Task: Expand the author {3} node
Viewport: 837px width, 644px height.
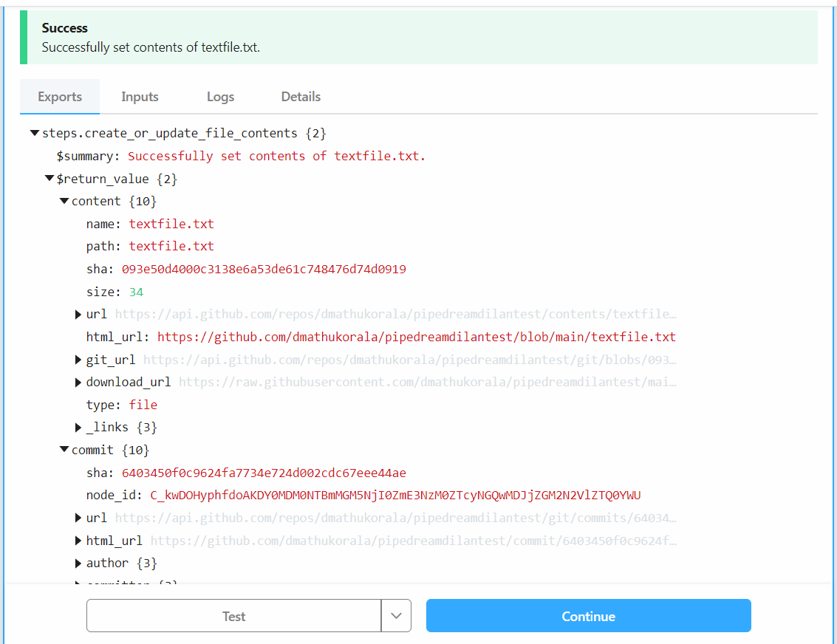Action: (x=78, y=563)
